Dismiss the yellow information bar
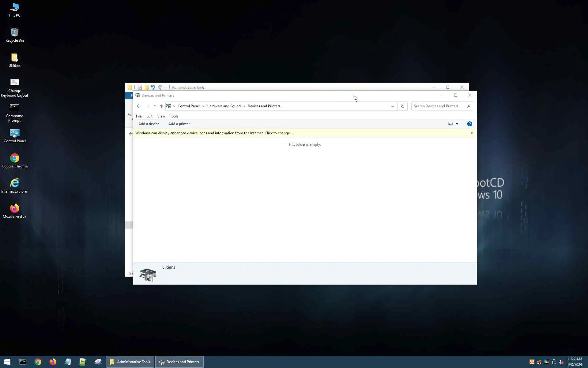Viewport: 588px width, 368px height. pyautogui.click(x=472, y=133)
